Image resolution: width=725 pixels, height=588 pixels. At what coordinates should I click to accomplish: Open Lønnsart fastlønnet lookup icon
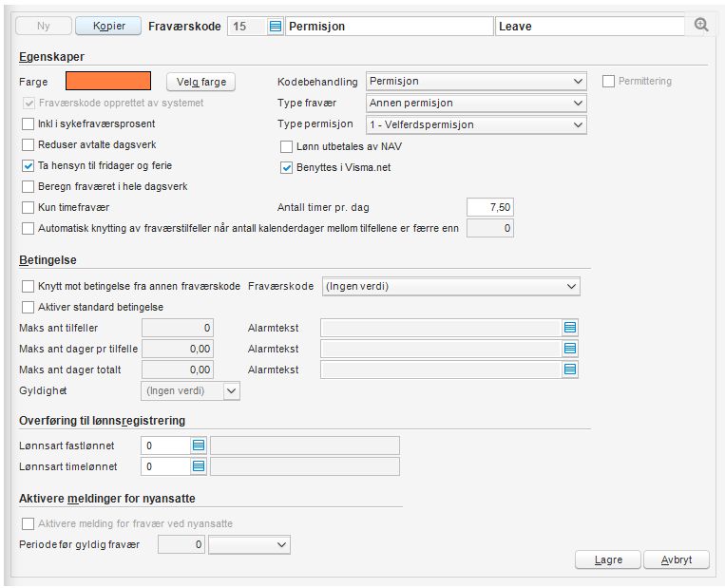tap(199, 446)
